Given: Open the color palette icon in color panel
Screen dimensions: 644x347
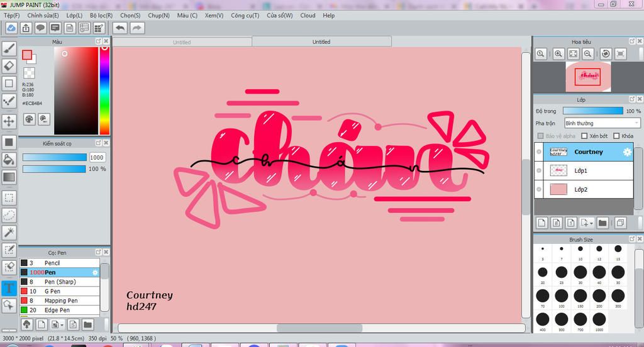Looking at the screenshot, I should point(29,119).
